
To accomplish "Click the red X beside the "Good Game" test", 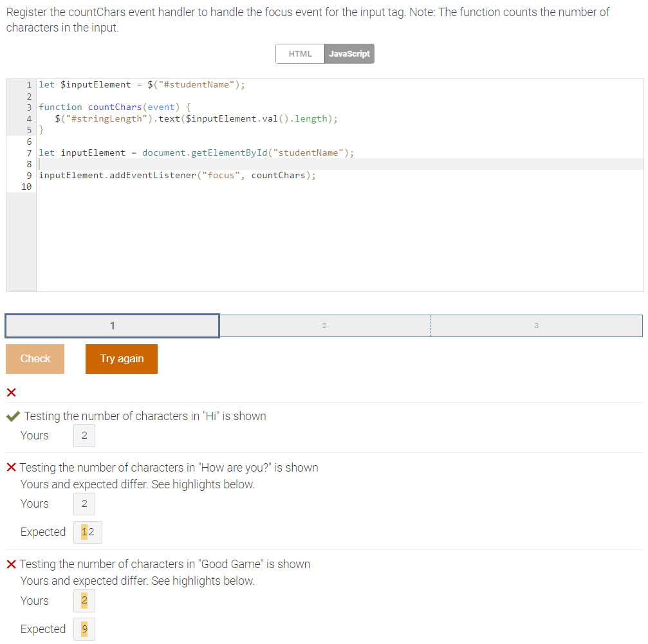I will [x=10, y=564].
